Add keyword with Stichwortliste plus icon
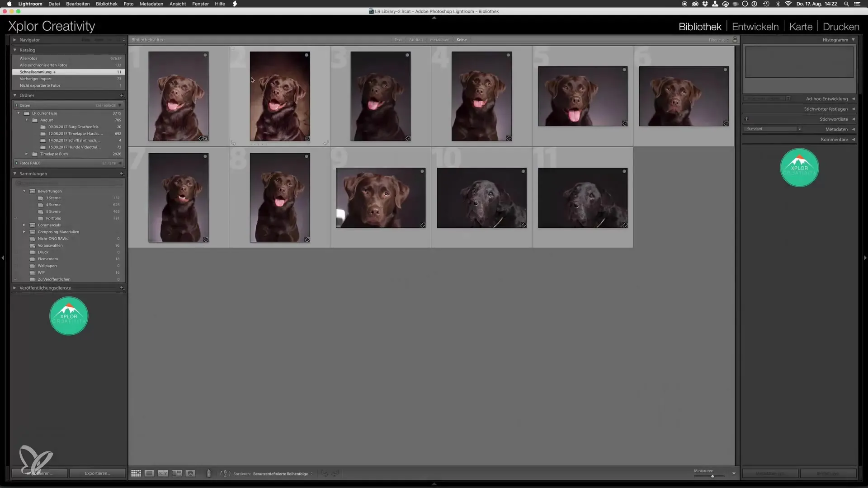This screenshot has width=868, height=488. (x=746, y=119)
